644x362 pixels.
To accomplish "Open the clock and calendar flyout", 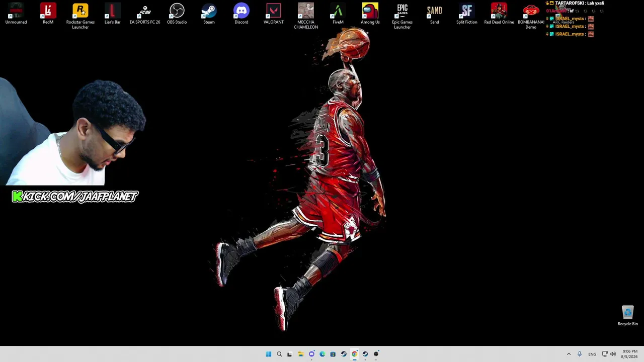I will [630, 354].
